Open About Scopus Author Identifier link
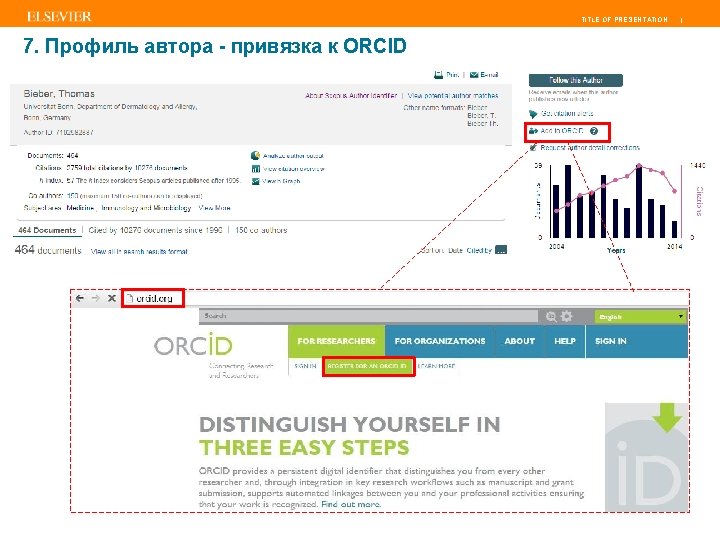This screenshot has width=720, height=540. pos(351,96)
